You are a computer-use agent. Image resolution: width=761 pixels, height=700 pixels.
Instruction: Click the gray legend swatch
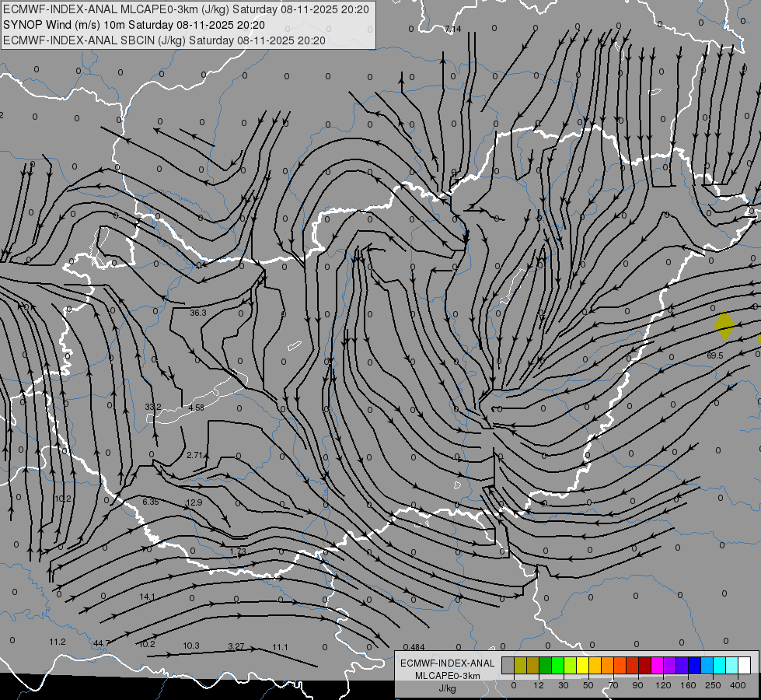(508, 666)
